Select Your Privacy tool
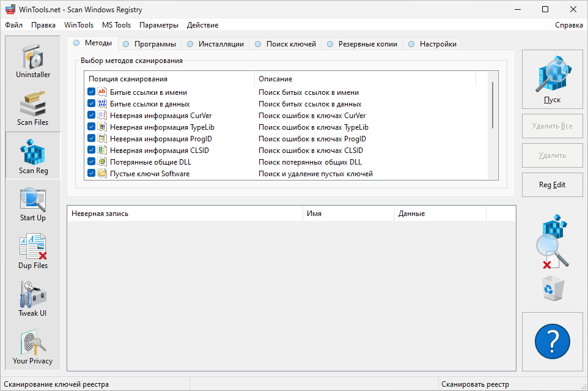The height and width of the screenshot is (391, 588). 33,347
